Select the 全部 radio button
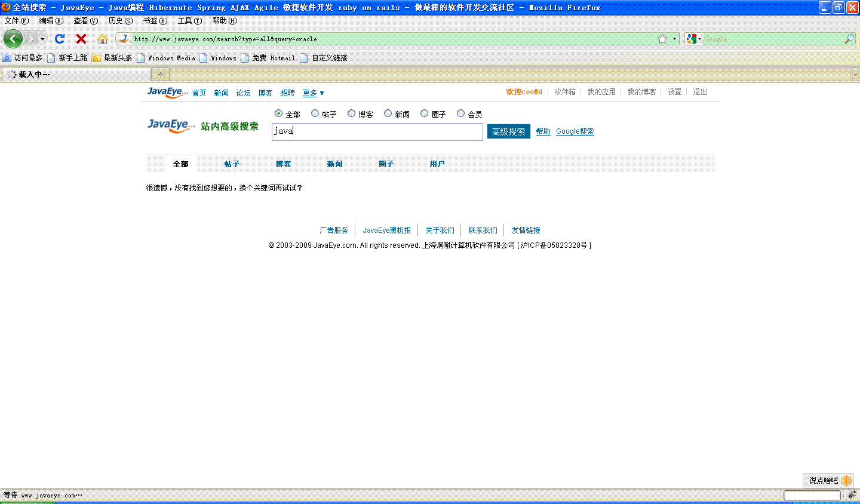This screenshot has width=860, height=504. [278, 113]
